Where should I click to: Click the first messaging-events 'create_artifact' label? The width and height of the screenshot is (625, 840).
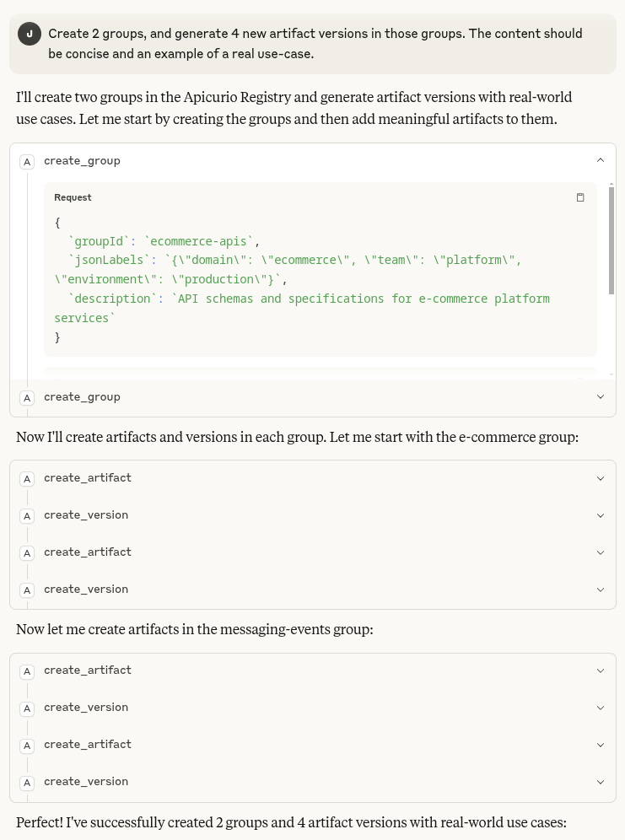pos(87,670)
